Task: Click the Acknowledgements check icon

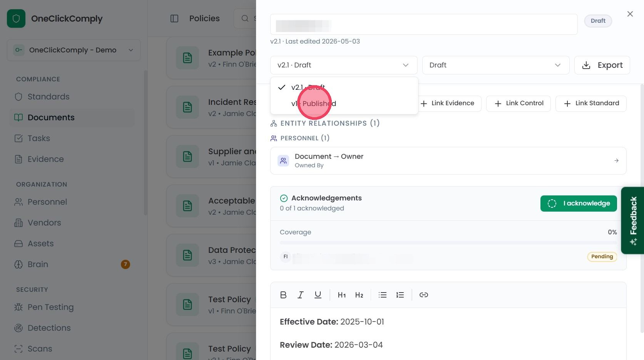Action: point(284,198)
